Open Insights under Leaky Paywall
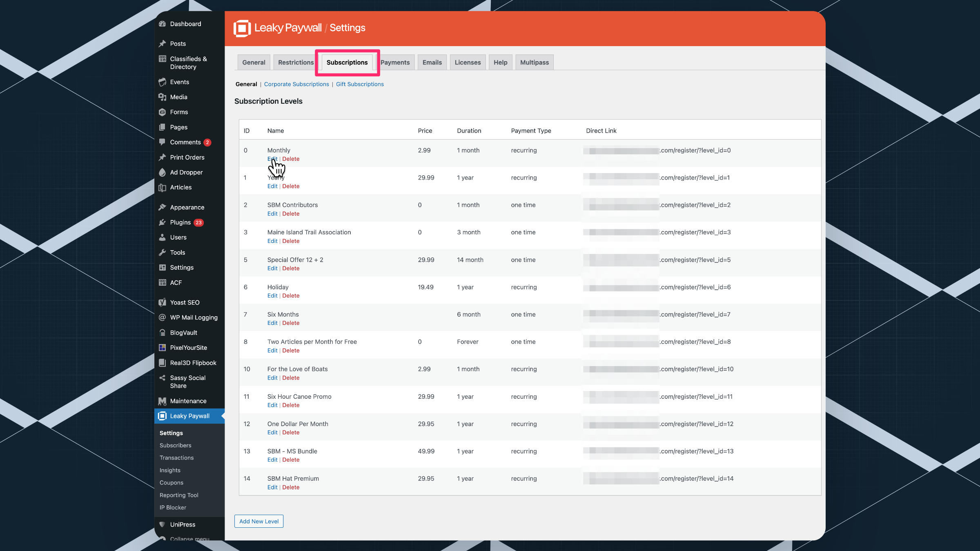980x551 pixels. pyautogui.click(x=171, y=470)
